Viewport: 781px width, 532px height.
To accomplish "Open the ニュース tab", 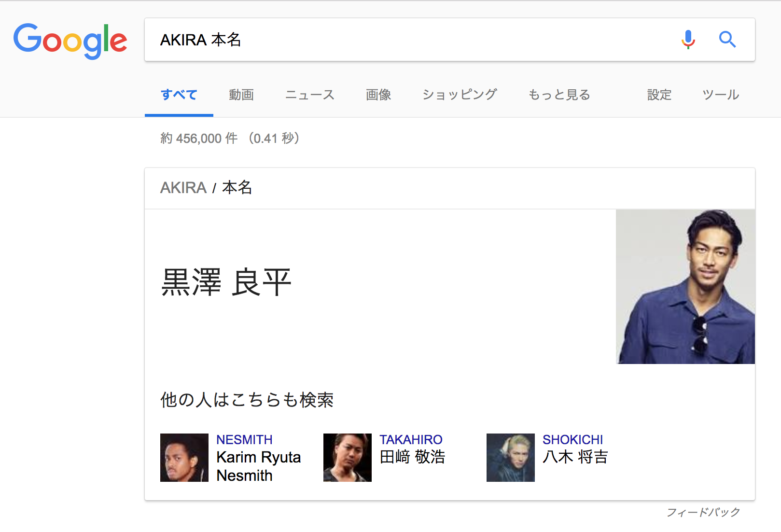I will 310,95.
